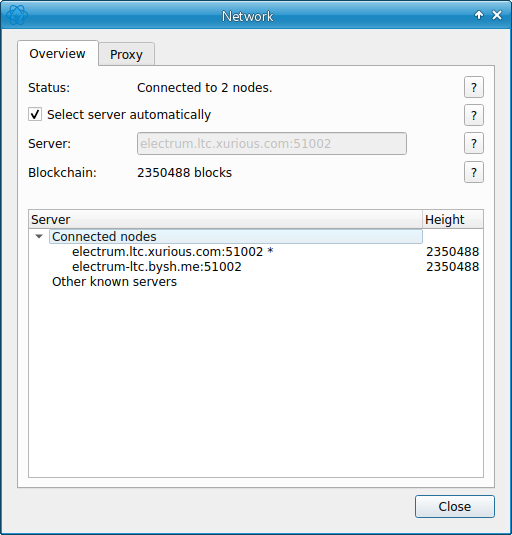512x535 pixels.
Task: Open help for the Blockchain row
Action: (473, 172)
